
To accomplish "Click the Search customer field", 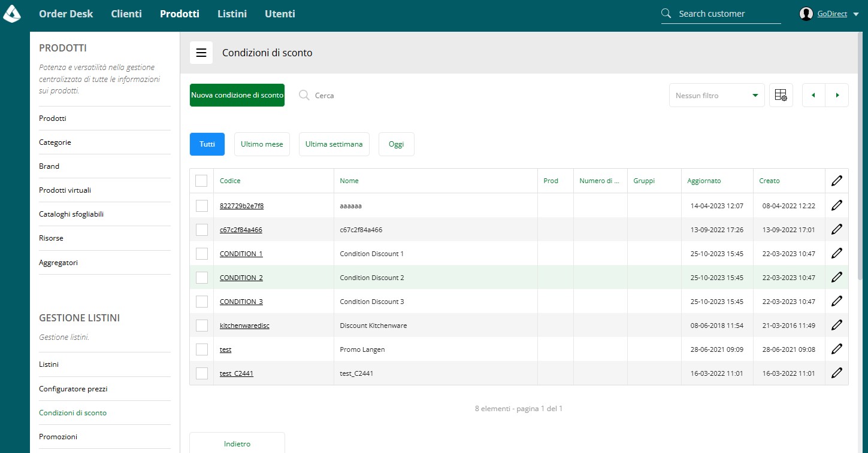I will coord(721,14).
